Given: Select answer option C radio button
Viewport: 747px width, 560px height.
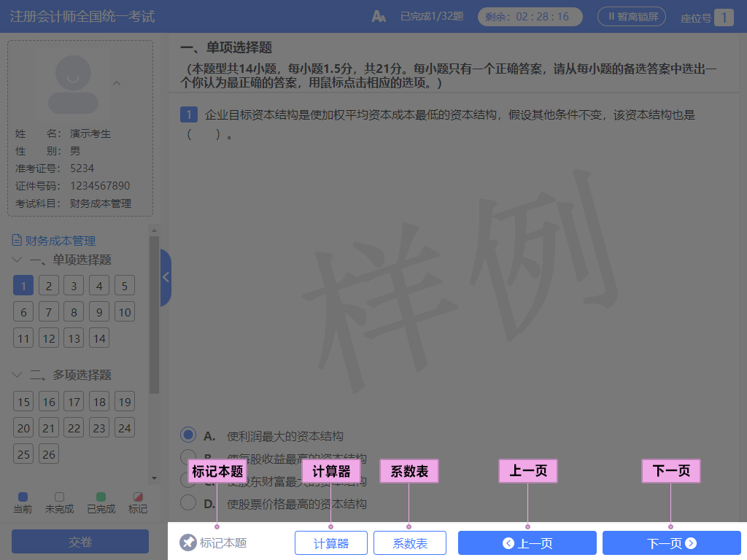Looking at the screenshot, I should pos(187,479).
